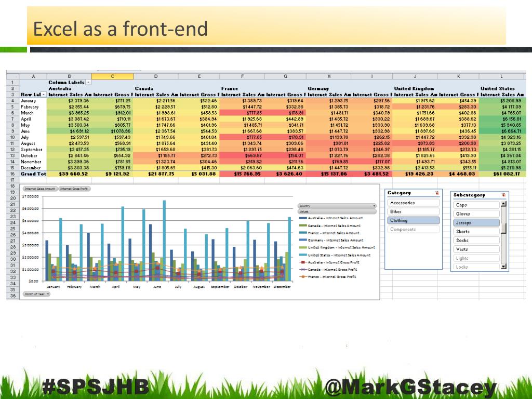532x399 pixels.
Task: Click the France Internet Gross Profit legend entry
Action: [x=328, y=277]
